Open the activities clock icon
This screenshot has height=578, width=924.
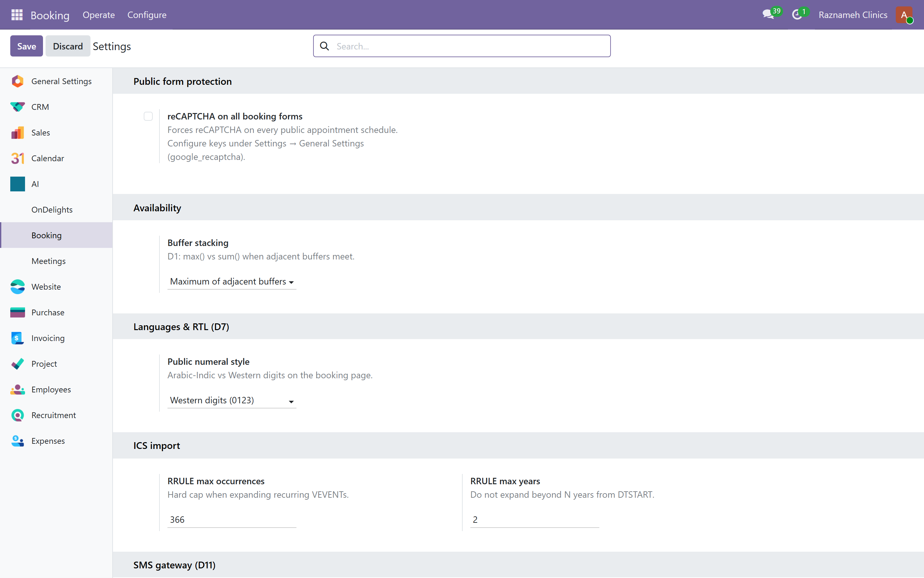coord(800,14)
